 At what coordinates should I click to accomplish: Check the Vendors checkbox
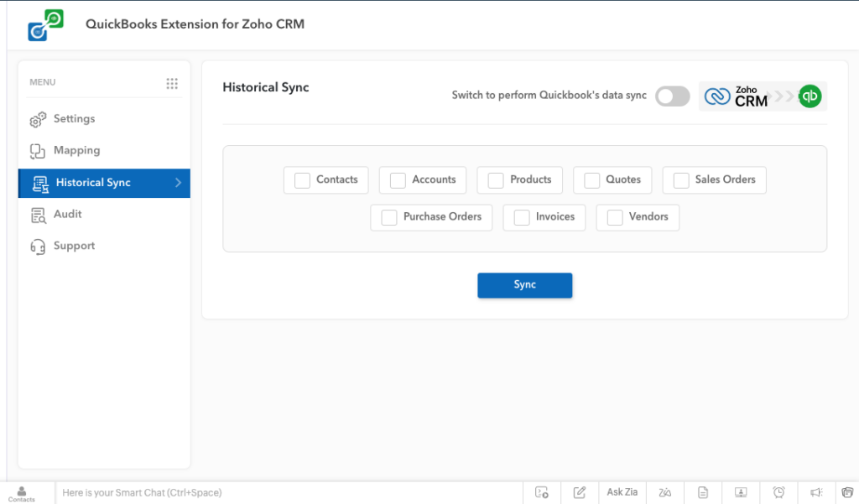615,217
